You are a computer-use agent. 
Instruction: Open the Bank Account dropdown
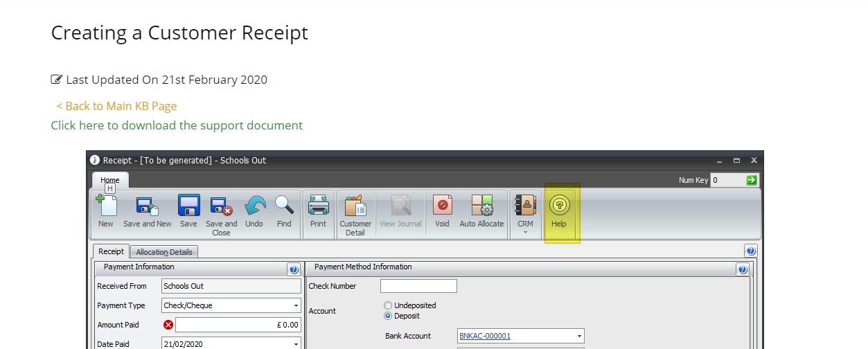579,337
